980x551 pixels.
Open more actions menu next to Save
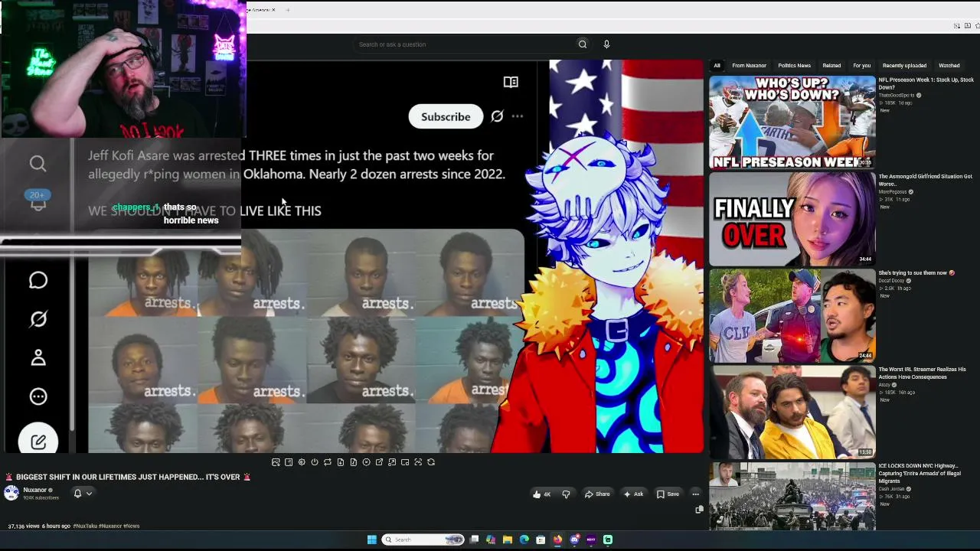[695, 494]
